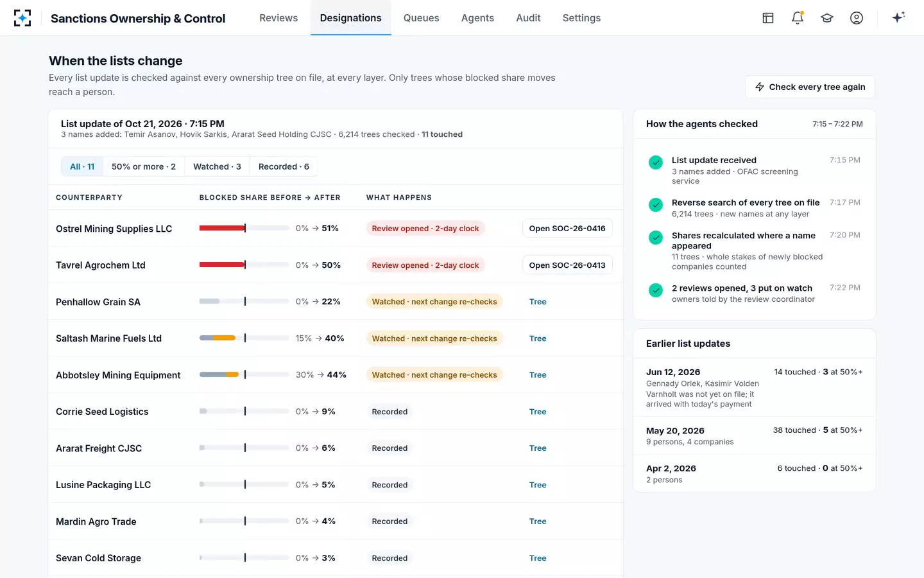Click Check every tree again button

point(810,87)
